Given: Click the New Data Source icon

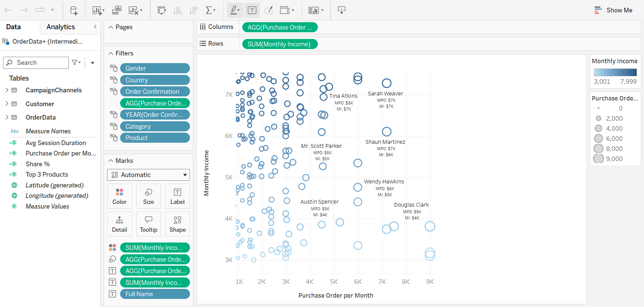Looking at the screenshot, I should click(74, 10).
